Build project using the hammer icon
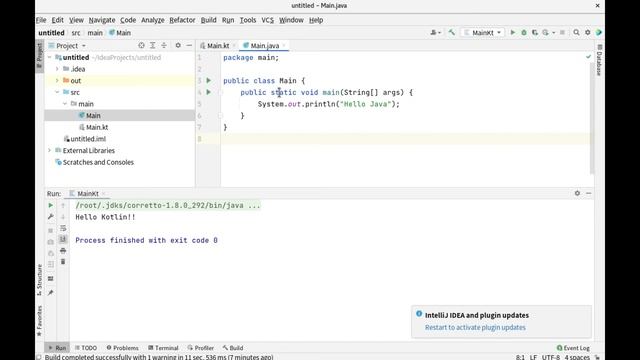640x360 pixels. click(x=451, y=32)
